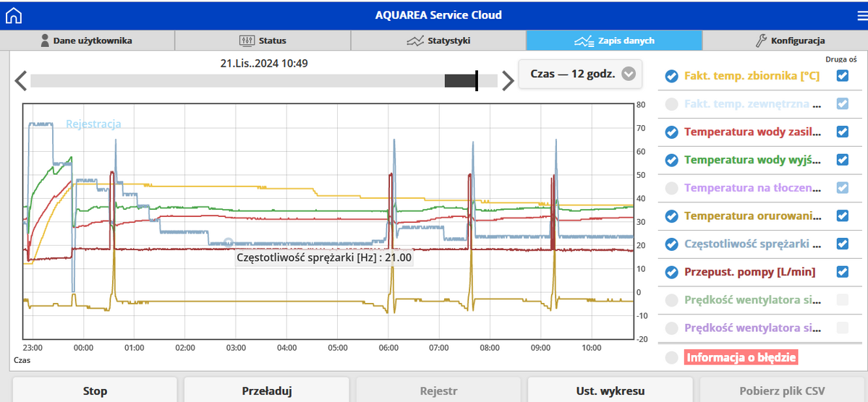Uncheck second axis box for Przepust. pompy
The width and height of the screenshot is (868, 402).
[x=842, y=272]
